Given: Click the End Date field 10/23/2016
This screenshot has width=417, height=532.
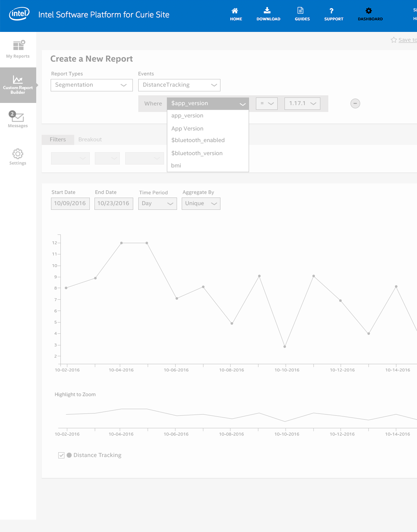Looking at the screenshot, I should click(x=114, y=204).
